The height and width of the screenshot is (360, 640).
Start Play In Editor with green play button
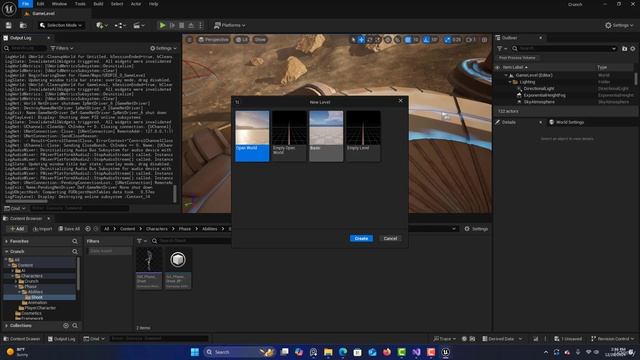[x=162, y=25]
